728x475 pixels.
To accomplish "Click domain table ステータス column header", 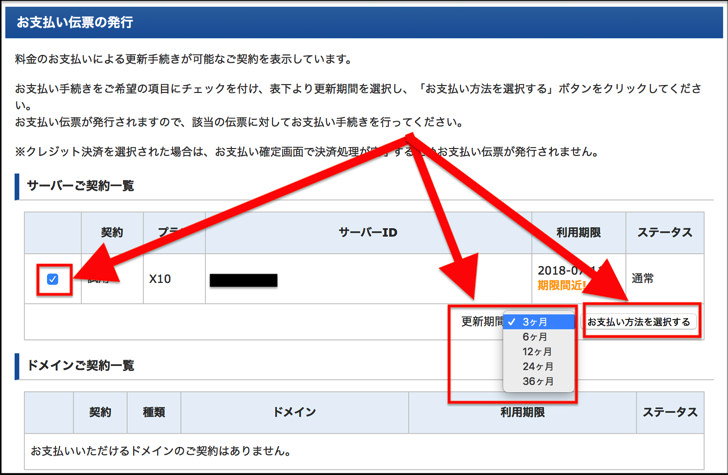I will pos(670,412).
